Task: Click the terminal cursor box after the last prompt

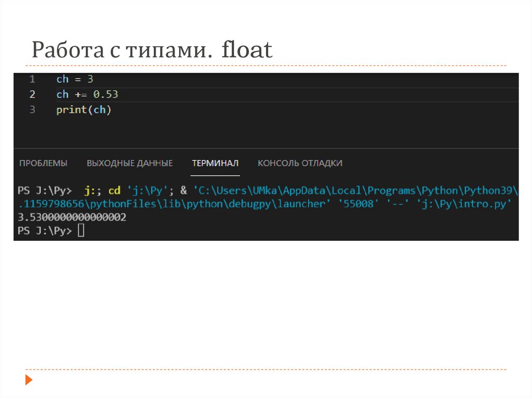Action: [81, 231]
